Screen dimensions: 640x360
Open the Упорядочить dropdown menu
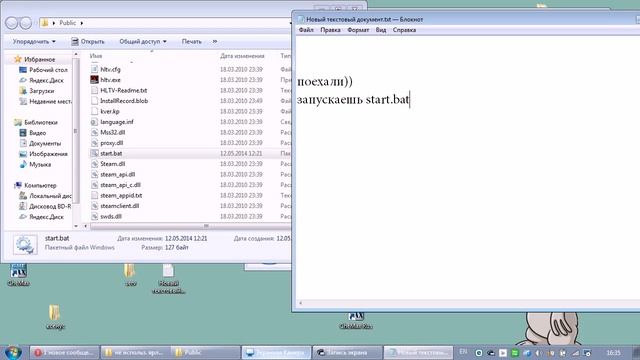tap(34, 42)
